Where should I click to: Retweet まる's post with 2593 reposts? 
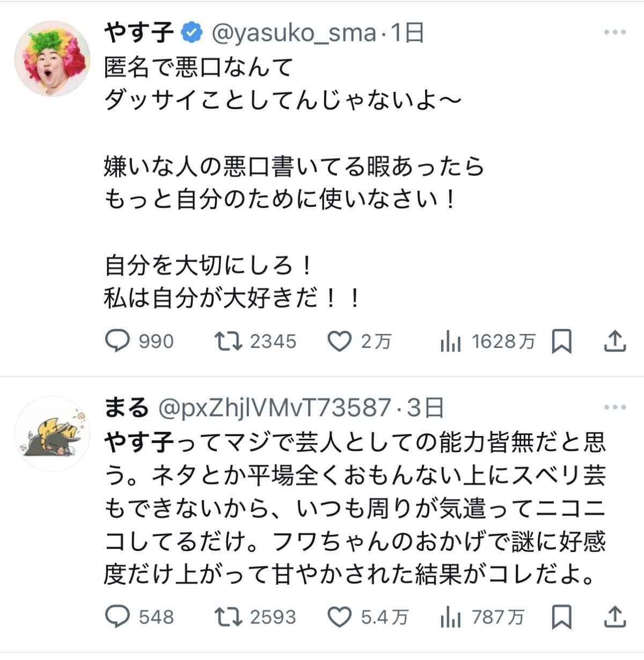[229, 617]
